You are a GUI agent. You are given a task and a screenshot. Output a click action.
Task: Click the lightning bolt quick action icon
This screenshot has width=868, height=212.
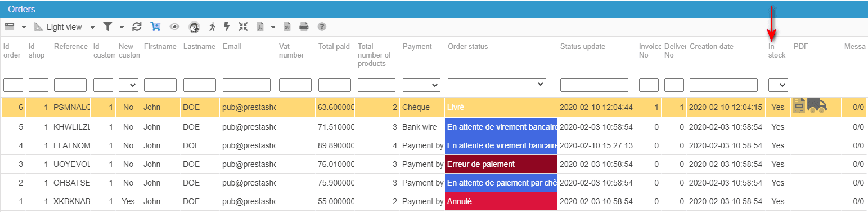pos(227,26)
